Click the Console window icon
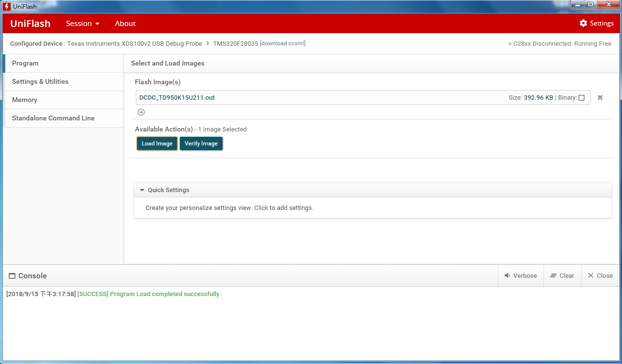Image resolution: width=622 pixels, height=364 pixels. coord(12,276)
